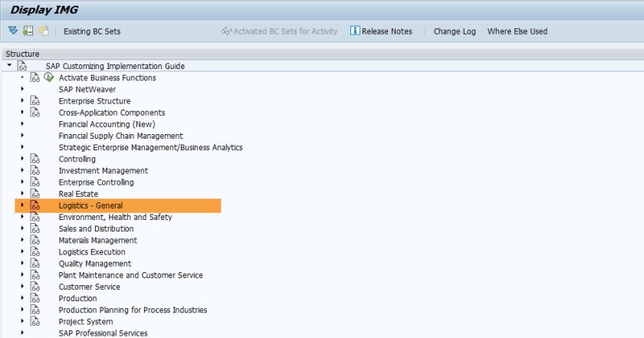This screenshot has height=338, width=644.
Task: Expand the Financial Accounting (New) node
Action: pos(22,124)
